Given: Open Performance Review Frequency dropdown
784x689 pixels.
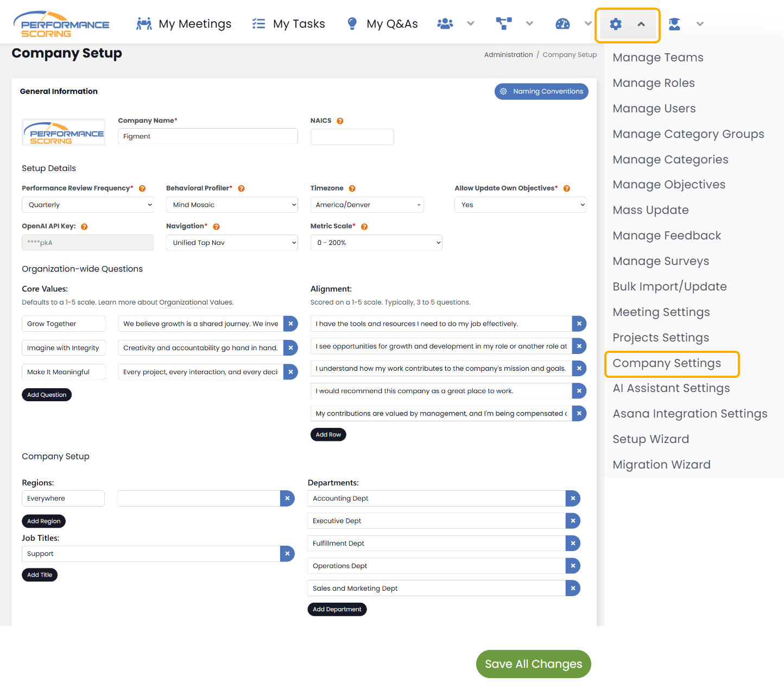Looking at the screenshot, I should (87, 205).
